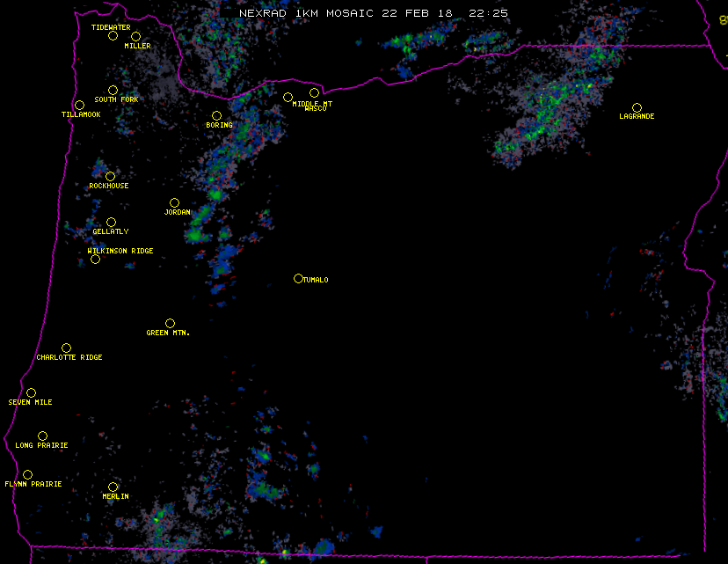728x564 pixels.
Task: Select the Rockhouse station marker
Action: tap(110, 176)
